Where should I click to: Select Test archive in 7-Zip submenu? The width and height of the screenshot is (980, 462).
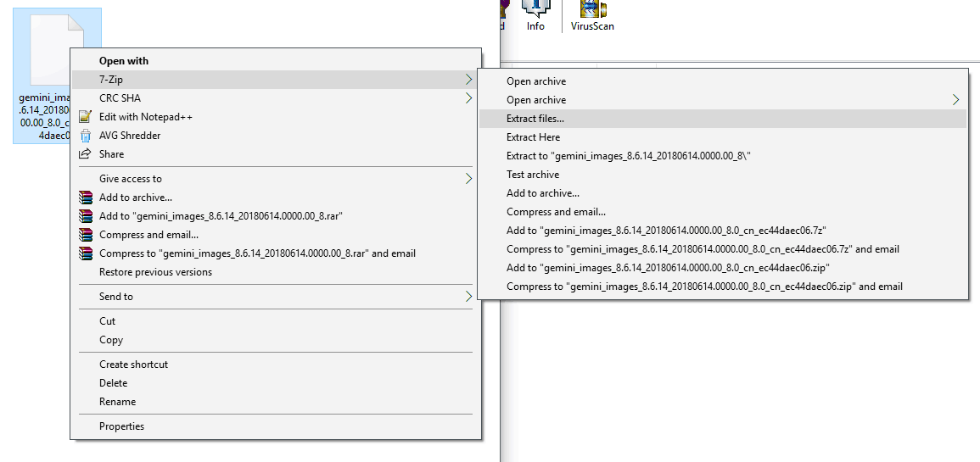click(723, 175)
